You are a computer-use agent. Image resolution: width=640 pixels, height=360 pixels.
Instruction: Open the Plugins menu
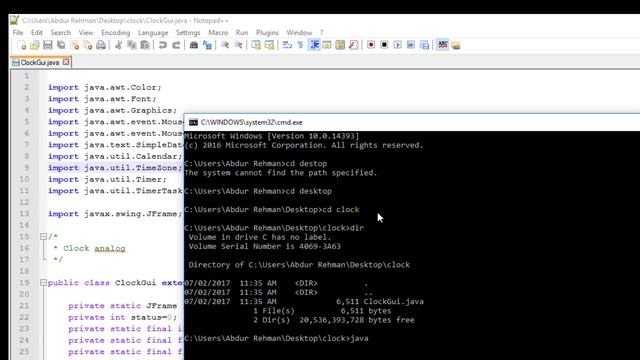(x=267, y=33)
